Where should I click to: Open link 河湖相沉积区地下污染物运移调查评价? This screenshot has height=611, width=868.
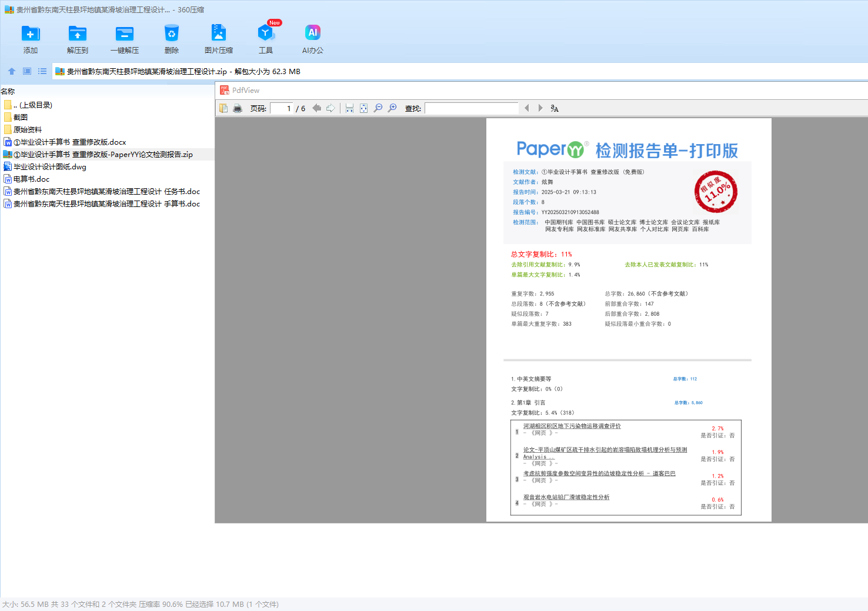[x=572, y=426]
